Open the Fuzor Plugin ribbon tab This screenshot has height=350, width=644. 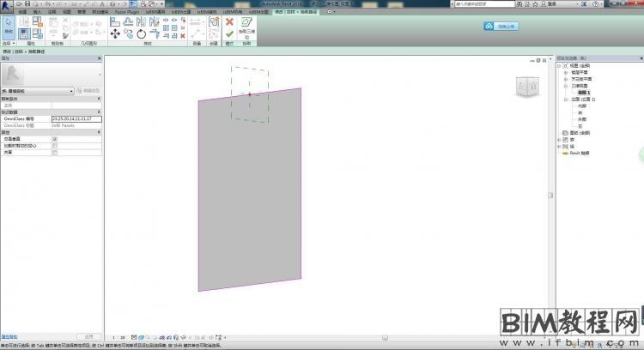127,12
